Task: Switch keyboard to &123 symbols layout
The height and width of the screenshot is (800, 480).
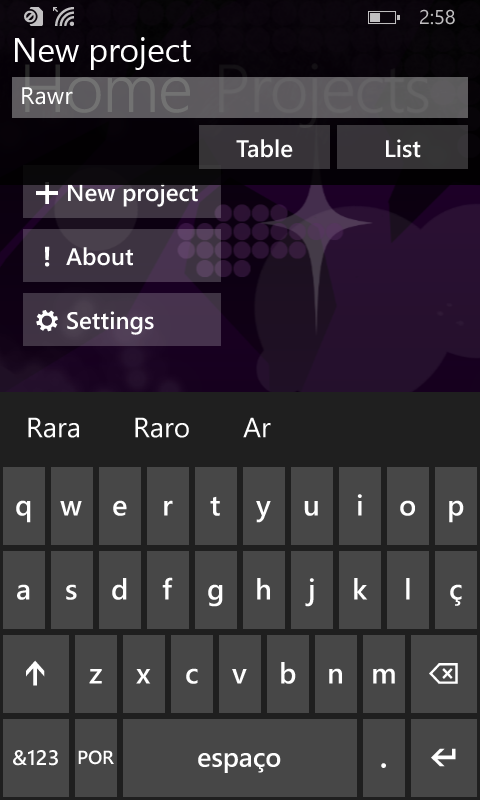Action: 35,758
